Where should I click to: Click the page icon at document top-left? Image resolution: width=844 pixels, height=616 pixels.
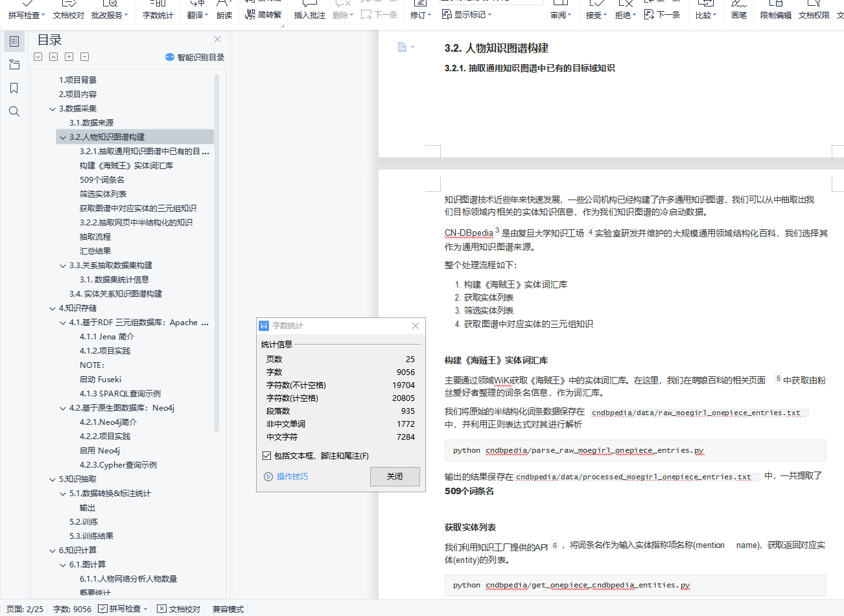click(x=402, y=47)
